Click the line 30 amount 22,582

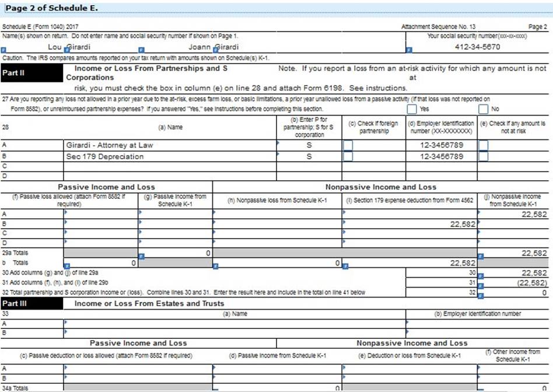pos(513,273)
